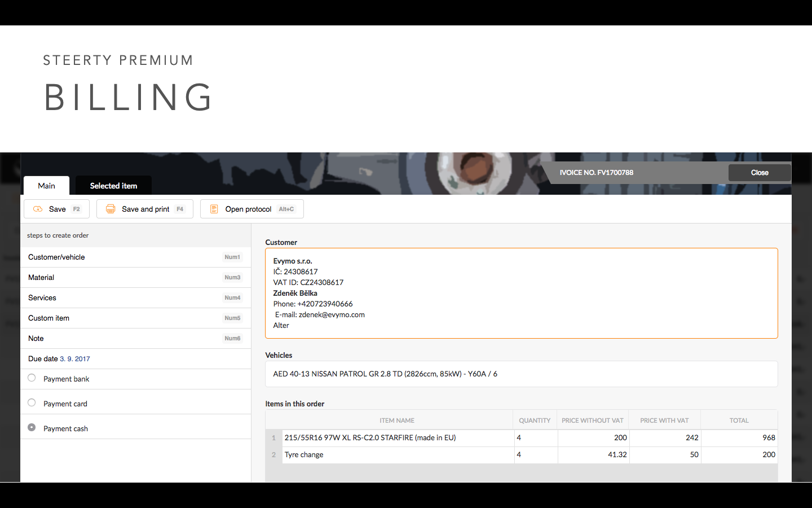Switch to the Selected item tab
Screen dimensions: 812x508
(x=113, y=186)
